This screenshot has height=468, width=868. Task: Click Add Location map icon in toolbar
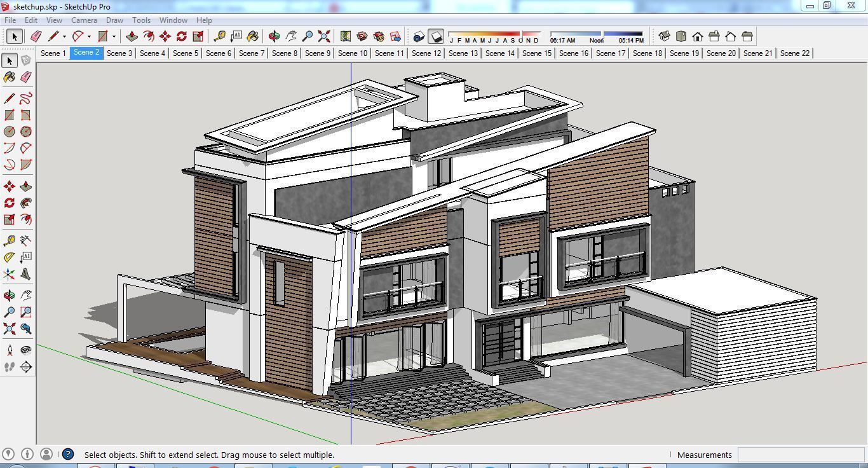pos(346,36)
